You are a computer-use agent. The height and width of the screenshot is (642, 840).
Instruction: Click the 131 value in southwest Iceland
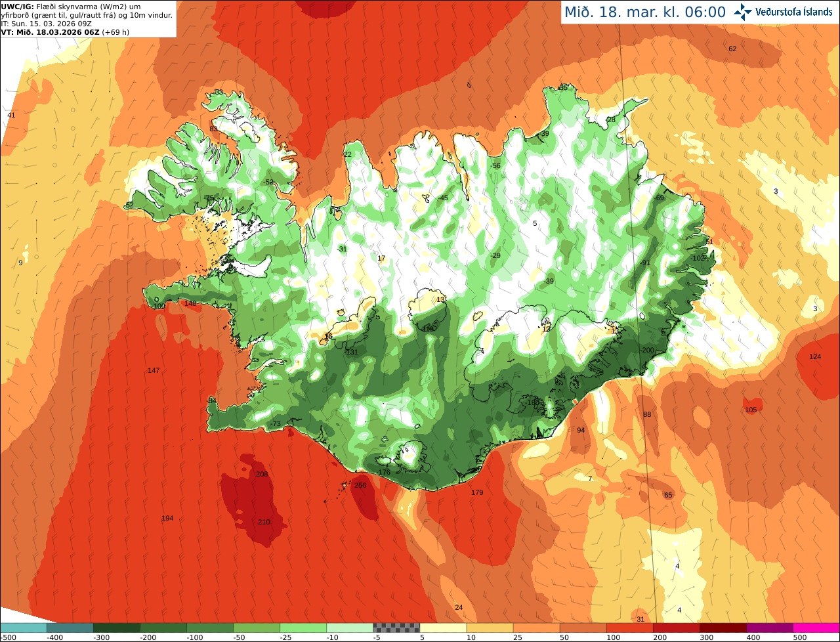pos(352,352)
